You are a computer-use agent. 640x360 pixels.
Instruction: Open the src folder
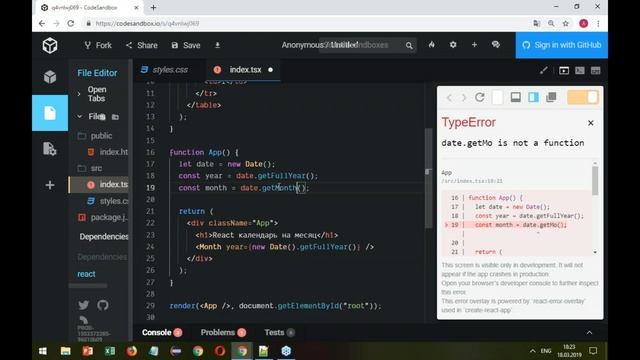[96, 168]
